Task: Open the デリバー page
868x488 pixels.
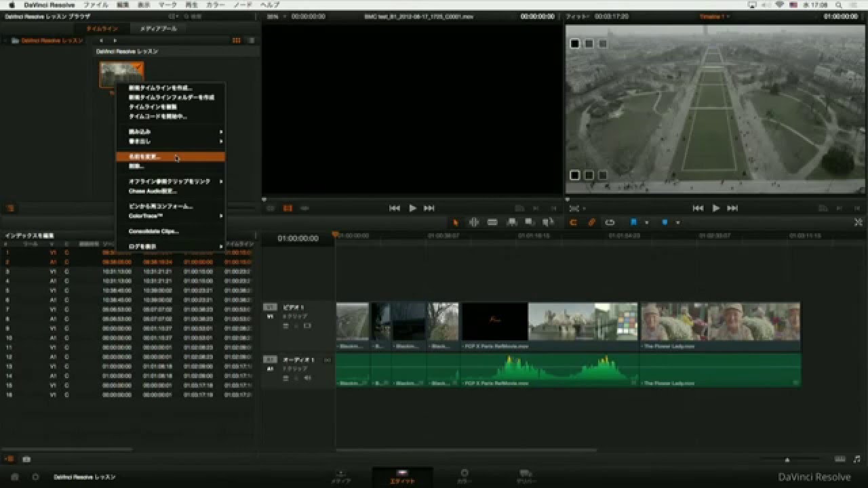Action: pyautogui.click(x=525, y=476)
